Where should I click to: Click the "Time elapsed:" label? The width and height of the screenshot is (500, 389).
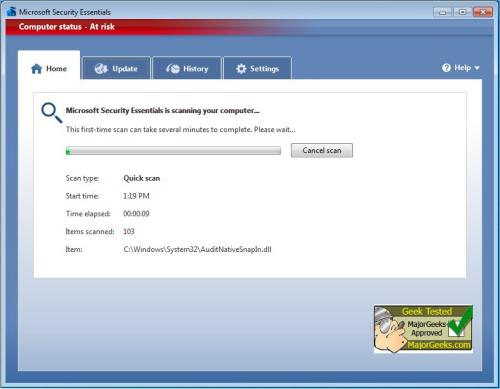(88, 214)
